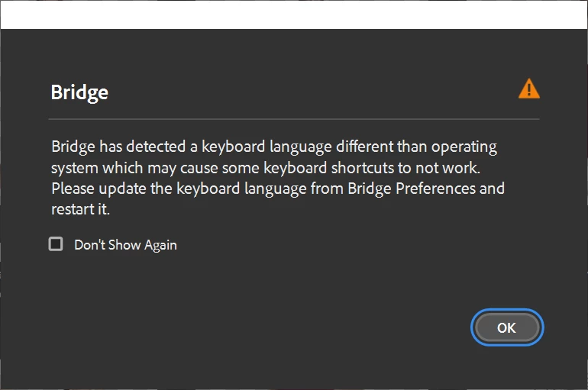Click the Bridge dialog title
This screenshot has width=588, height=390.
[79, 92]
